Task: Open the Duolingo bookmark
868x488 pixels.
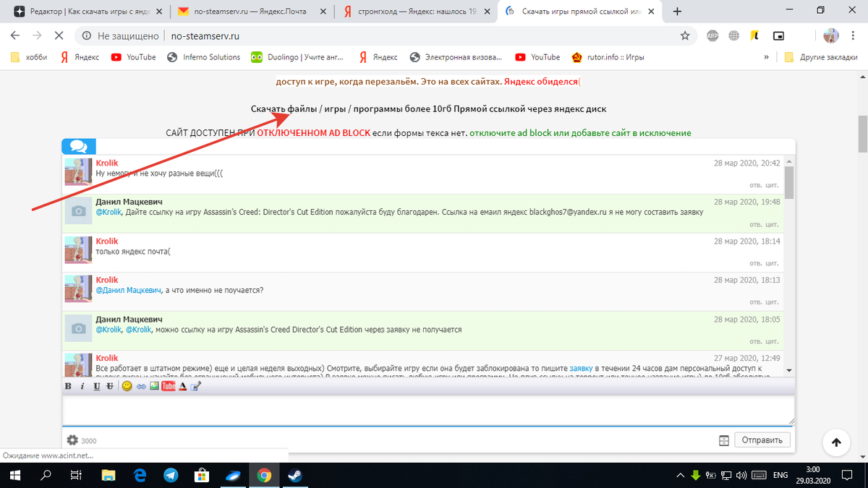Action: tap(298, 57)
